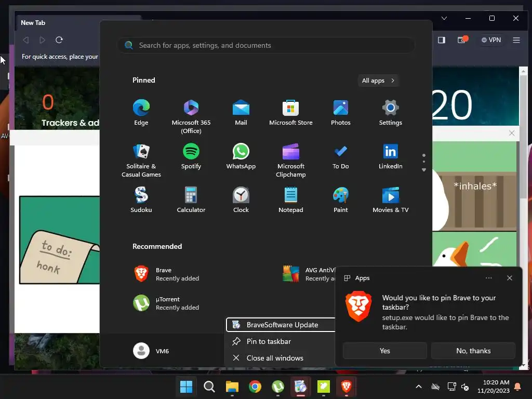This screenshot has width=532, height=399.
Task: Click the notification bell in the system tray
Action: click(518, 387)
